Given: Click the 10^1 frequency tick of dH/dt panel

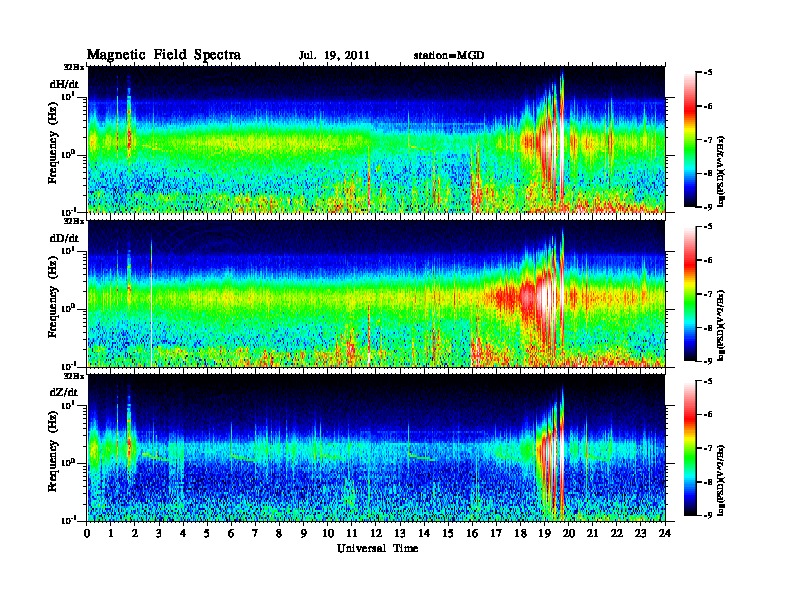Looking at the screenshot, I should 69,96.
